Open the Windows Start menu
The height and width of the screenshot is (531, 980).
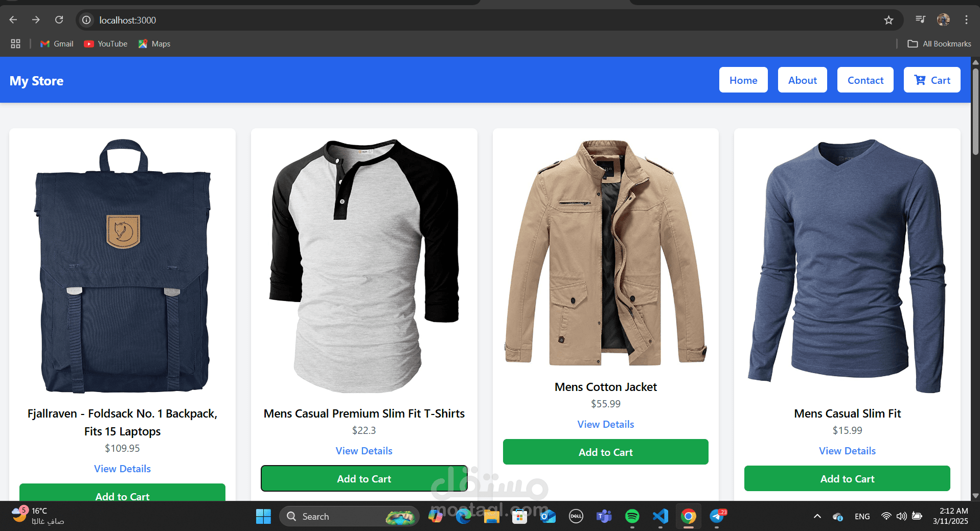click(x=263, y=516)
